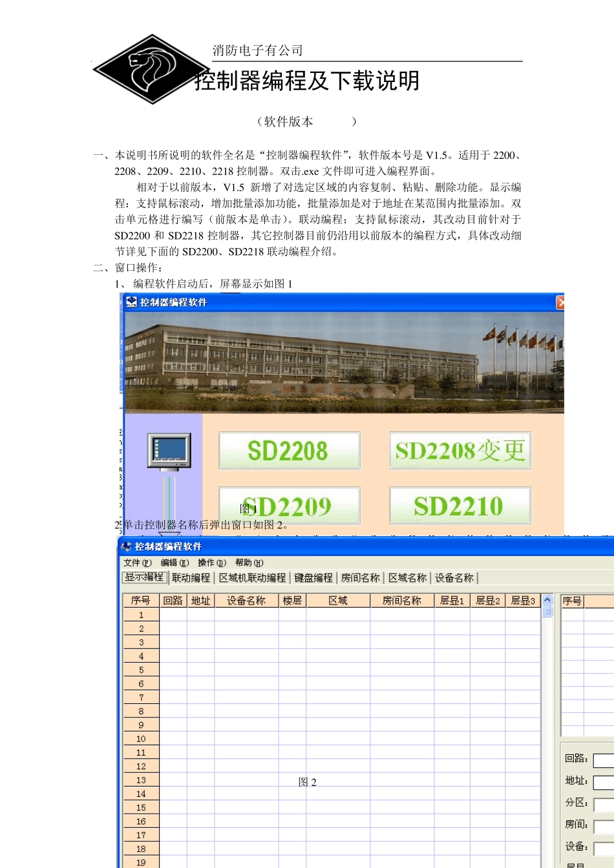
Task: Switch to the 联动编程 tab
Action: pyautogui.click(x=191, y=578)
